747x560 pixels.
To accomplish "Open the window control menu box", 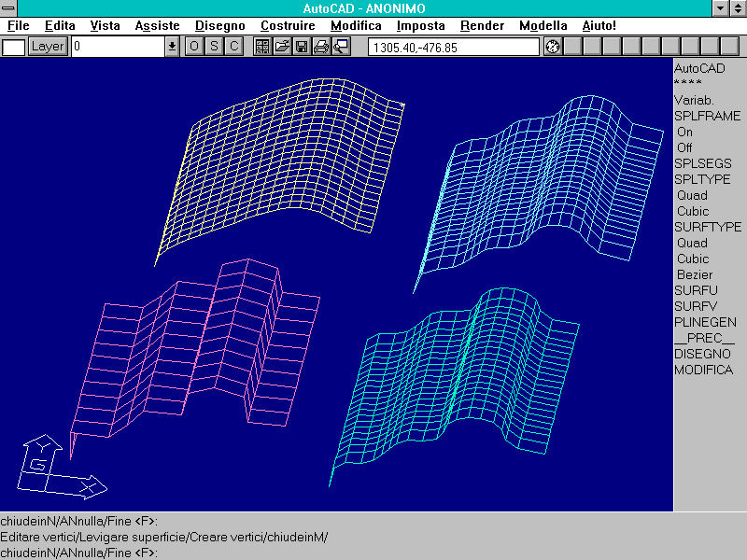I will point(8,8).
